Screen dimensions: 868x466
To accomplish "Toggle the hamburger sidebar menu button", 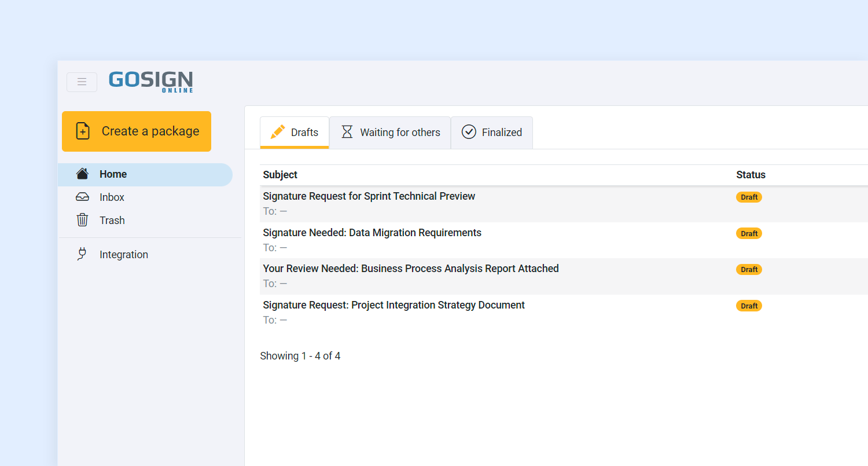I will (x=82, y=82).
